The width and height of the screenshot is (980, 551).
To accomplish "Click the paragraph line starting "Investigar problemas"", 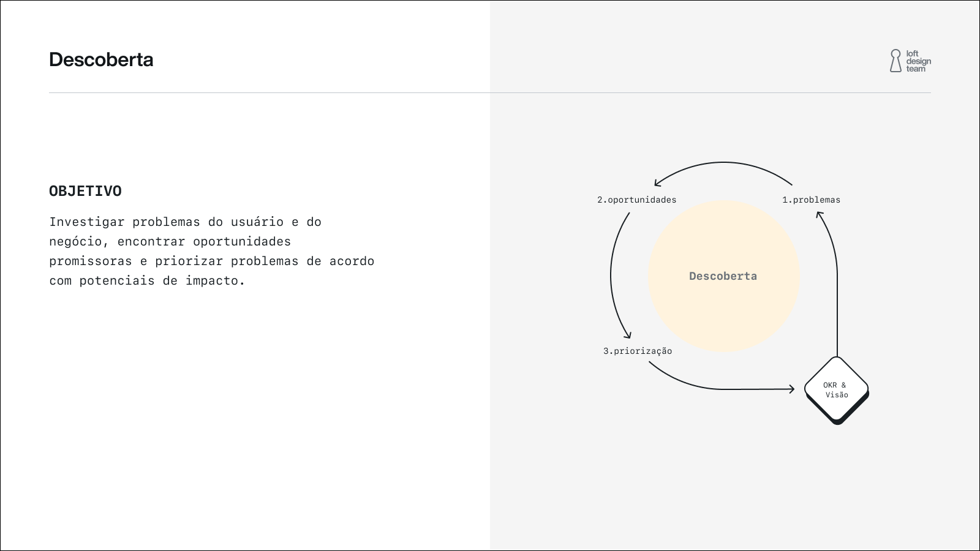I will coord(185,222).
